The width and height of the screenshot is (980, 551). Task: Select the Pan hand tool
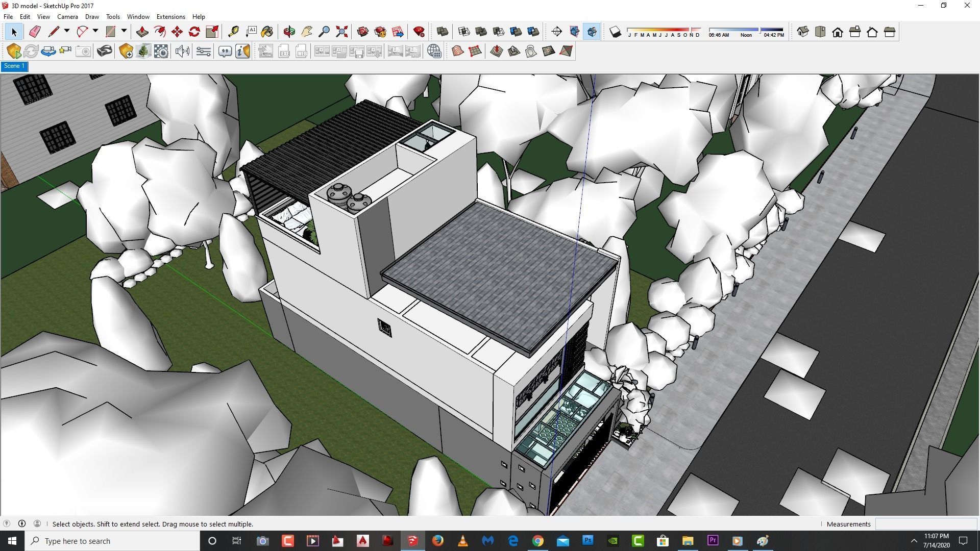[x=306, y=32]
